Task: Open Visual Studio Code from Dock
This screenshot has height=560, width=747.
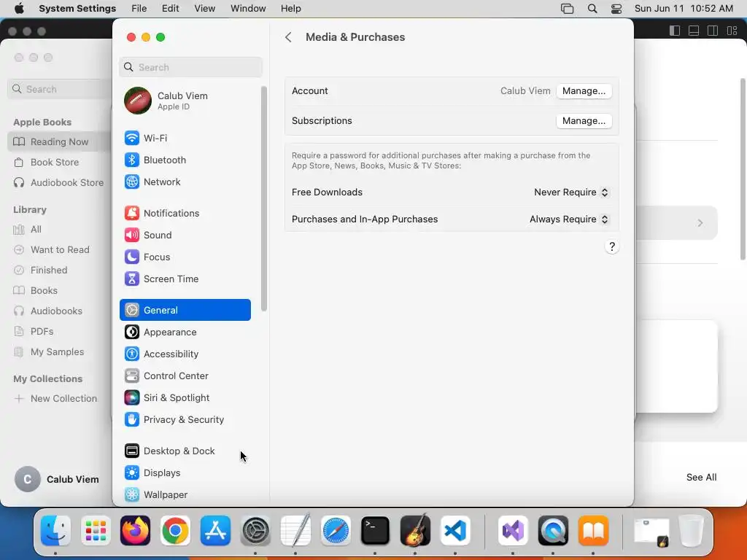Action: point(455,531)
